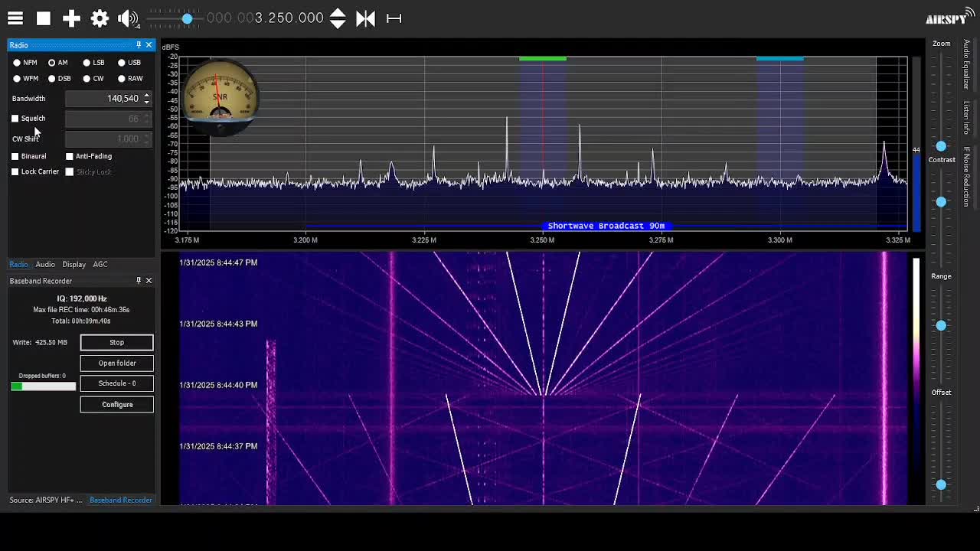Open the gear settings icon
This screenshot has height=551, width=980.
(x=100, y=18)
